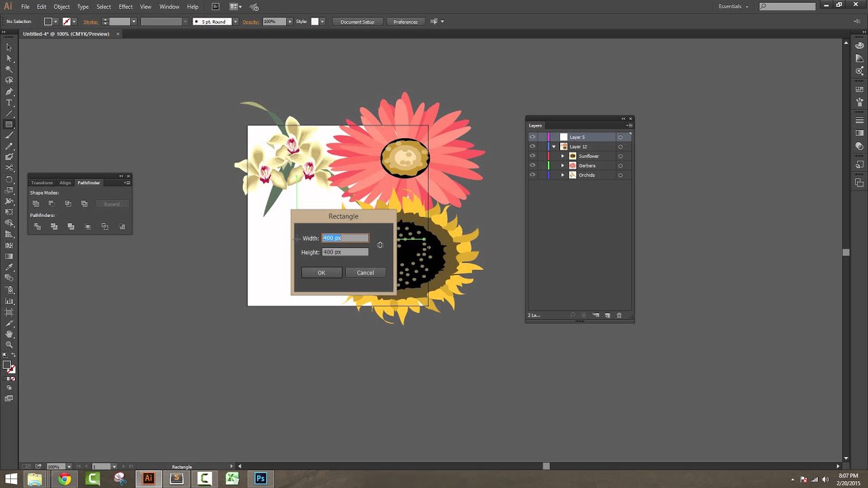Select the Hand tool
Screen dimensions: 868x488
(9, 333)
